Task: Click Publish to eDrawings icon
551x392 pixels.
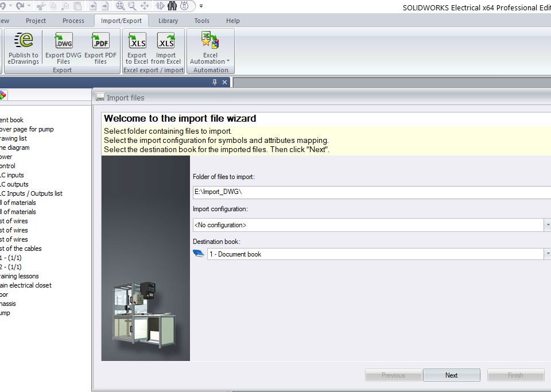Action: (24, 48)
